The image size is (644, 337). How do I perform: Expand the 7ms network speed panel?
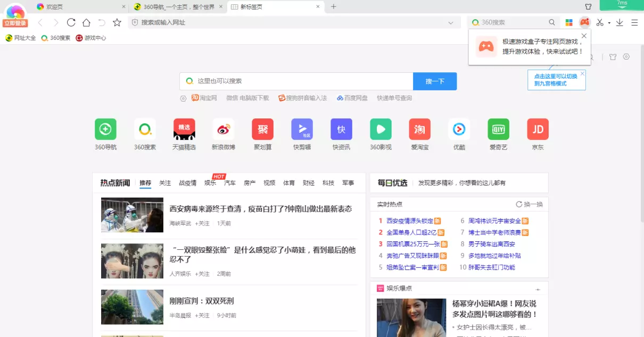[622, 5]
